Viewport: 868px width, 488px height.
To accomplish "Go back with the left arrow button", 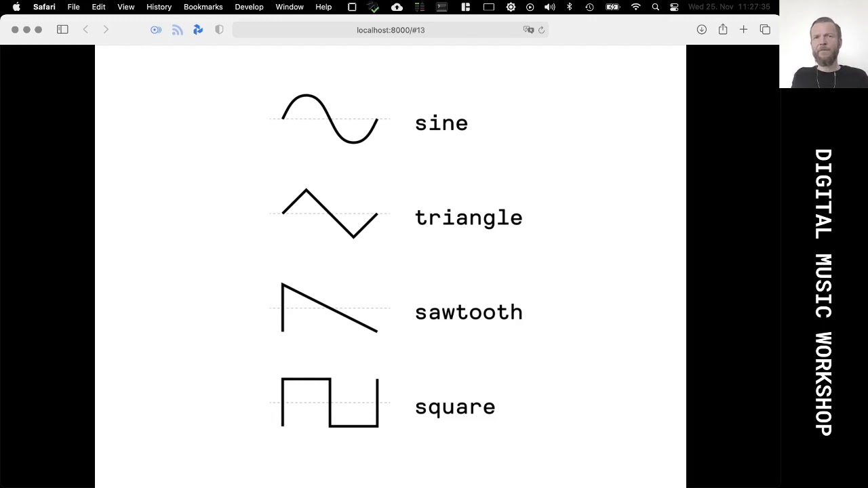I will click(85, 30).
